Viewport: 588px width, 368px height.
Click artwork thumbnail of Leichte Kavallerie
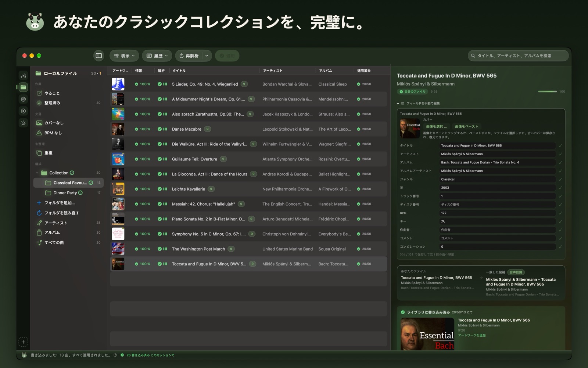point(118,189)
